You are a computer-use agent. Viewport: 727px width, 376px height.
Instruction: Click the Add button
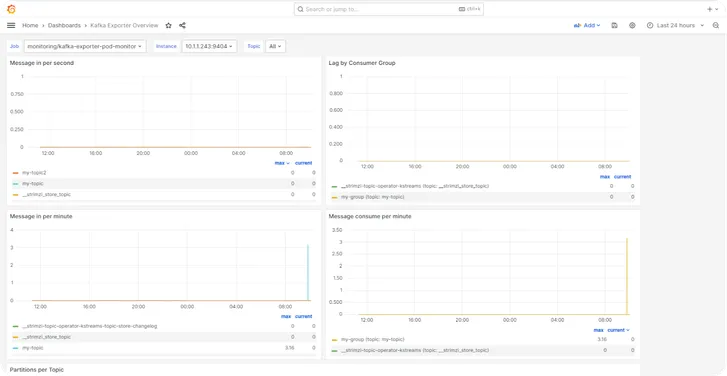point(587,25)
